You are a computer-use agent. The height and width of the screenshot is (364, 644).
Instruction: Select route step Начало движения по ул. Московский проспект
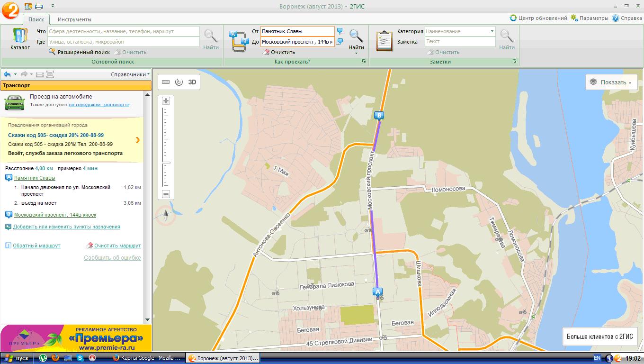(x=78, y=191)
